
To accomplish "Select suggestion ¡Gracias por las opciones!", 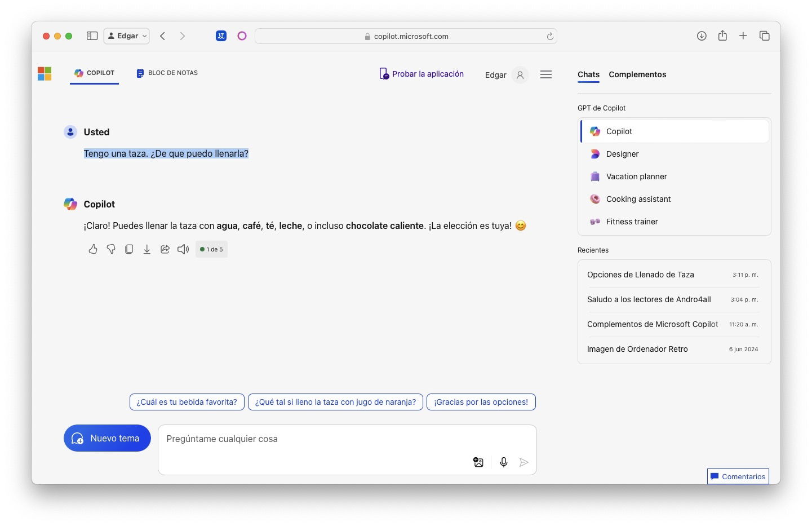I will [x=481, y=402].
